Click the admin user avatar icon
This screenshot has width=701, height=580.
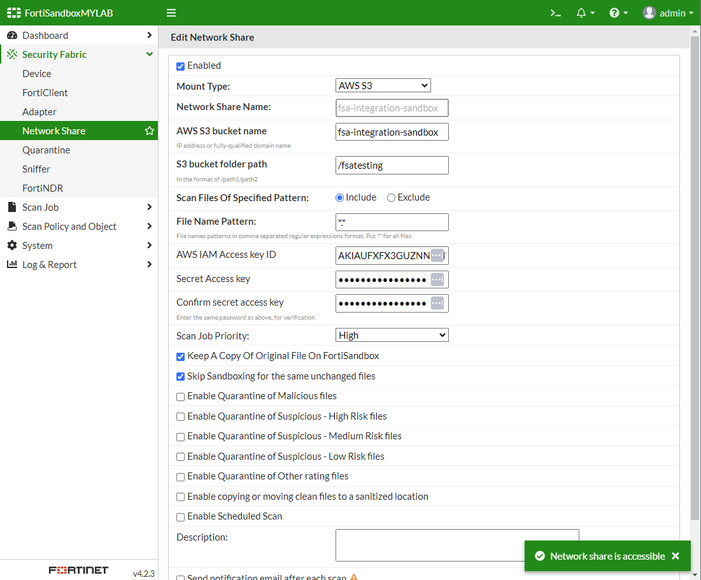coord(650,13)
